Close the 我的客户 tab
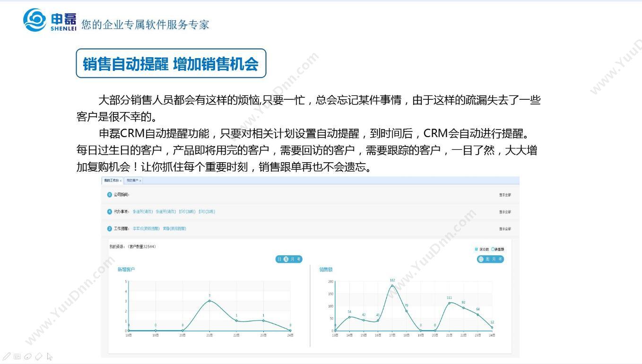The height and width of the screenshot is (364, 642). point(140,181)
